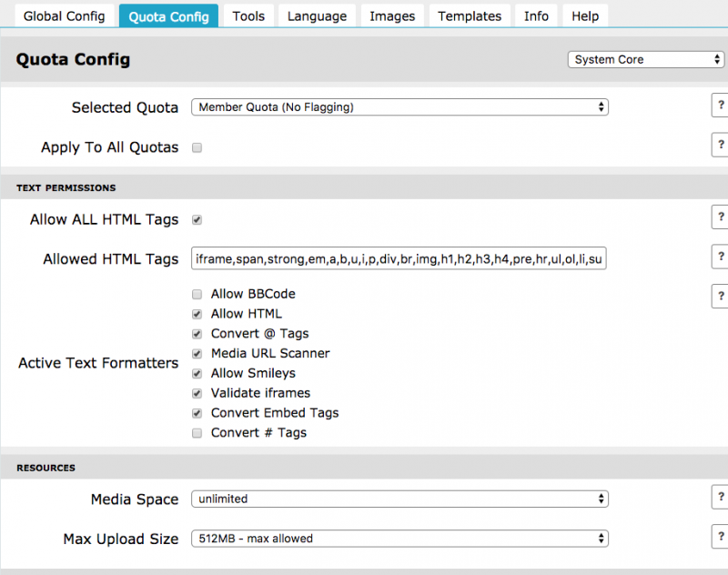728x575 pixels.
Task: Switch to the Global Config tab
Action: point(64,16)
